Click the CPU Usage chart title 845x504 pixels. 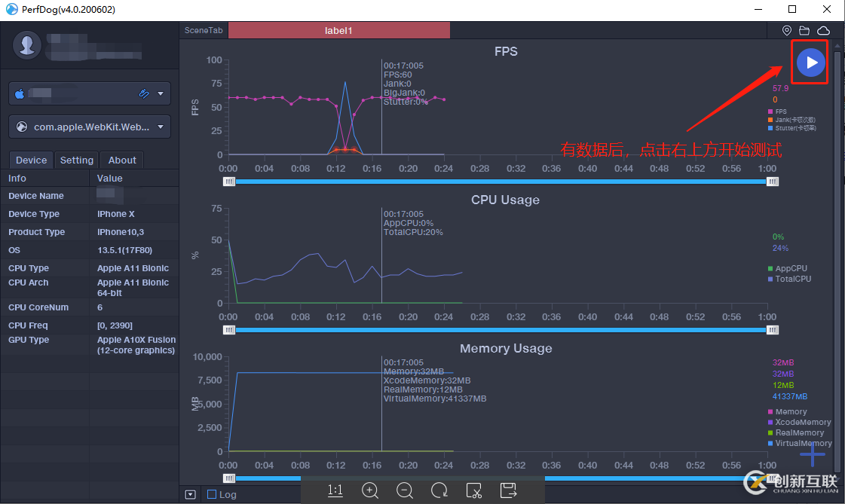(506, 200)
